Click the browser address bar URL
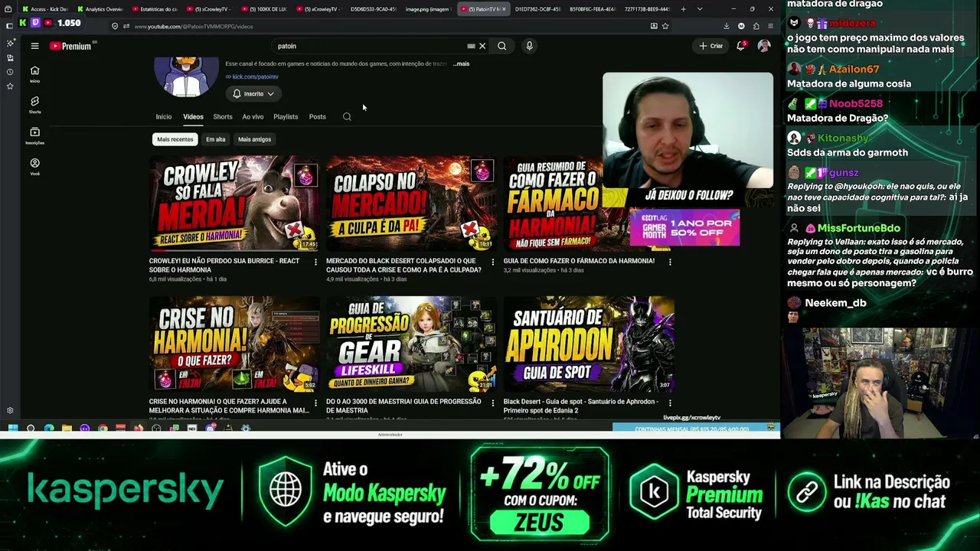 pos(194,26)
